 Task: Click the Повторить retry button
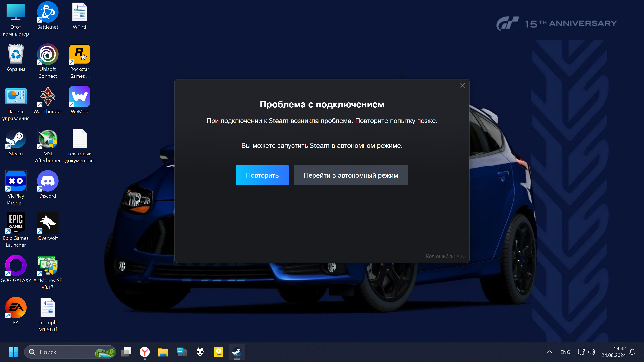point(262,175)
